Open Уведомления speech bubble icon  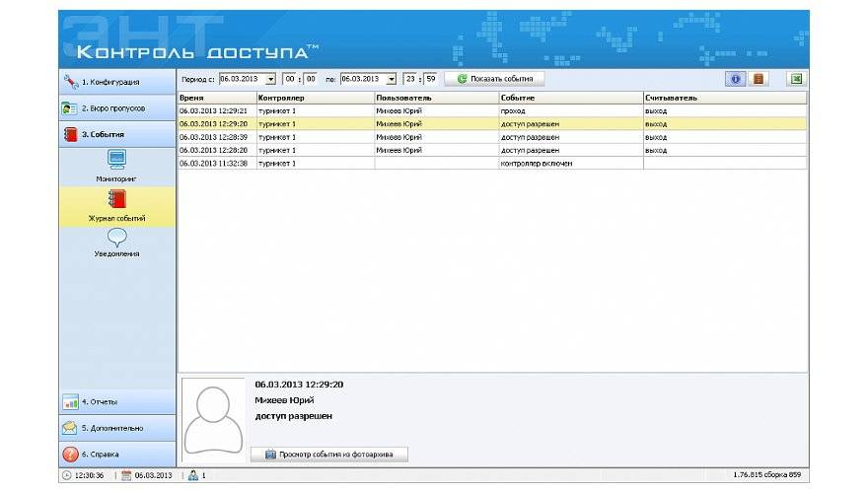(116, 238)
